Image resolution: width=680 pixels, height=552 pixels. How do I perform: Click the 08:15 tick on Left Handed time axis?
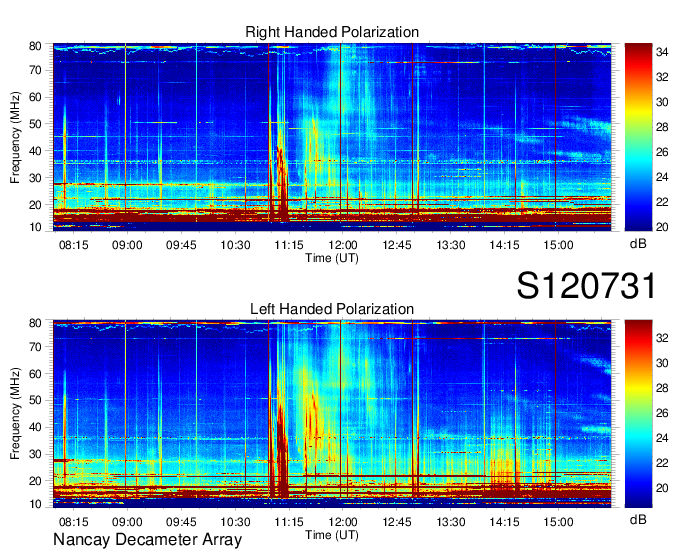pos(73,522)
